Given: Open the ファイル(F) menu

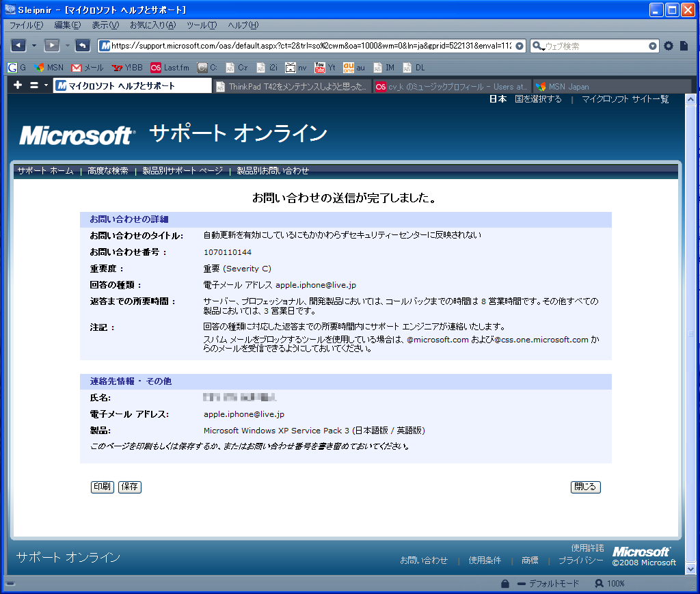Looking at the screenshot, I should pyautogui.click(x=27, y=25).
